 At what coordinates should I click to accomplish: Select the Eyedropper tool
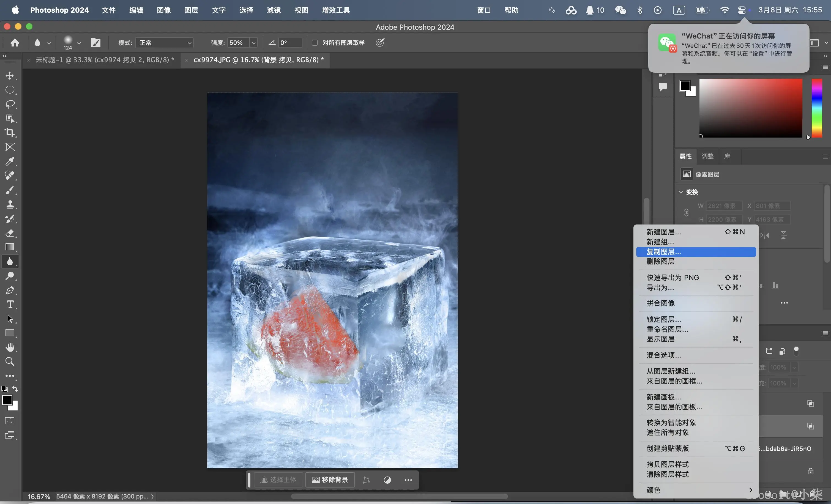pos(10,161)
